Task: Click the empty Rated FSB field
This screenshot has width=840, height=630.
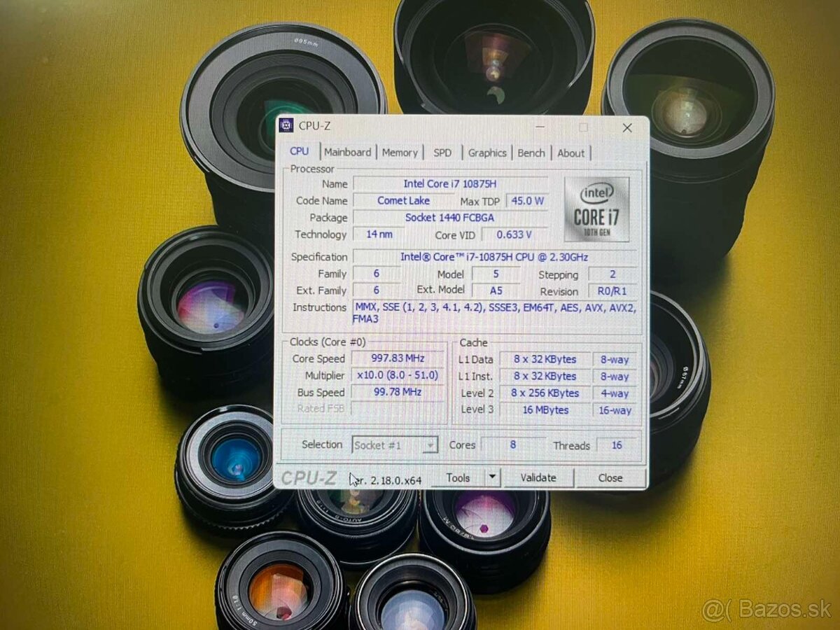Action: point(397,408)
